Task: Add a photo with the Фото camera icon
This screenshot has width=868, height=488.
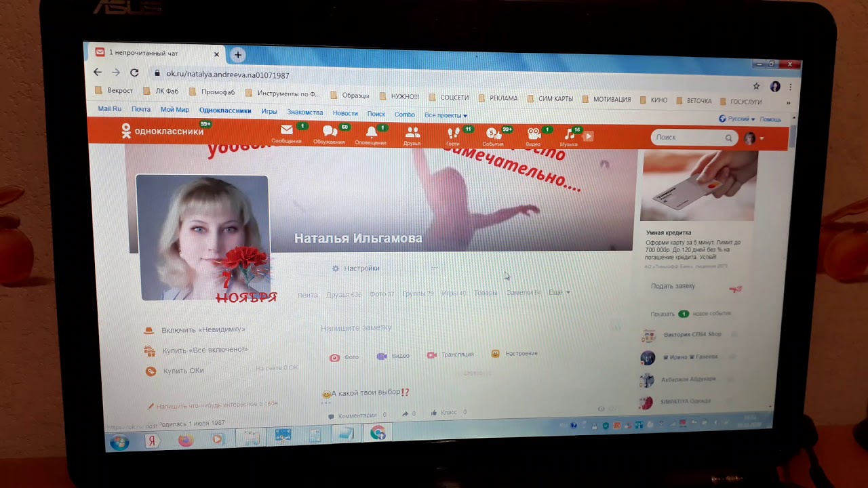Action: [344, 357]
